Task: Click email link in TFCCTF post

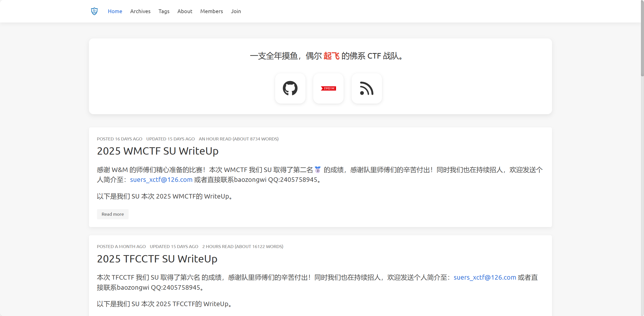Action: pos(485,277)
